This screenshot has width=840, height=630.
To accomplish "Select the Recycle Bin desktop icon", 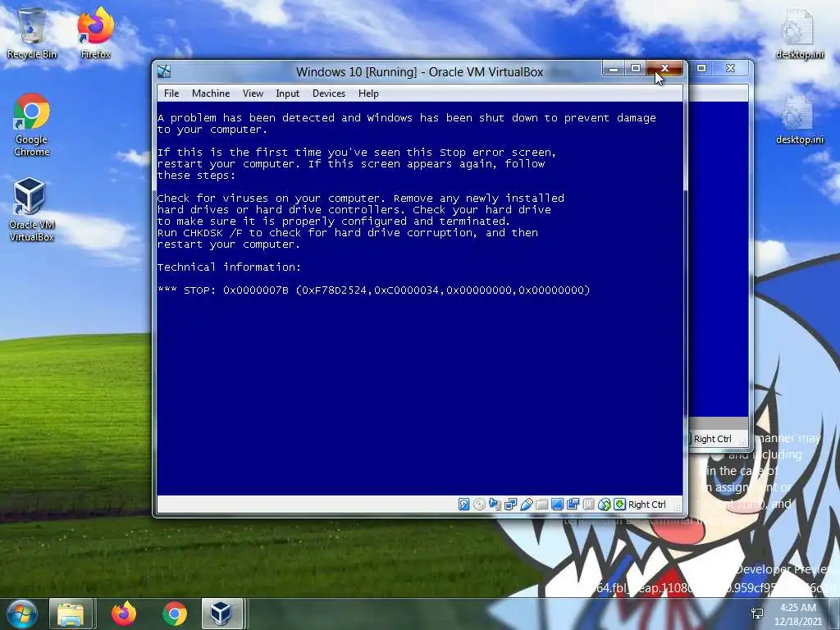I will click(32, 33).
